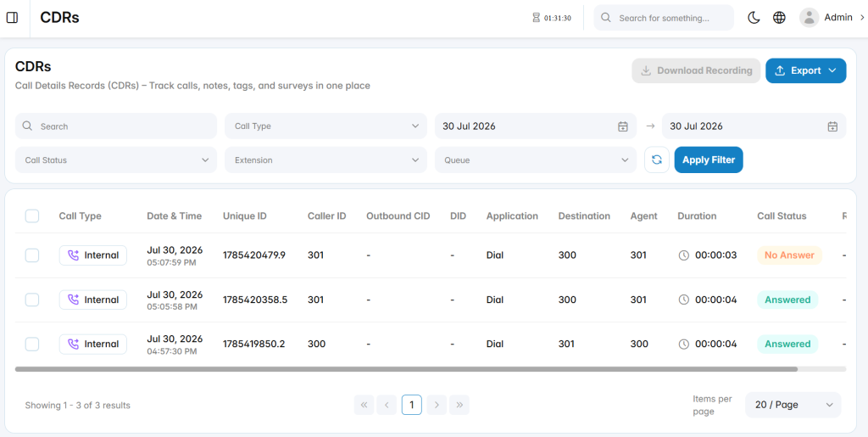Click the clock icon beside 00:00:03 duration
The image size is (868, 437).
[684, 255]
